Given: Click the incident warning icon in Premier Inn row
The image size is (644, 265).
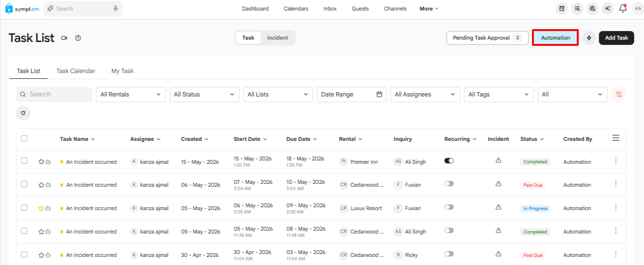Looking at the screenshot, I should click(498, 160).
